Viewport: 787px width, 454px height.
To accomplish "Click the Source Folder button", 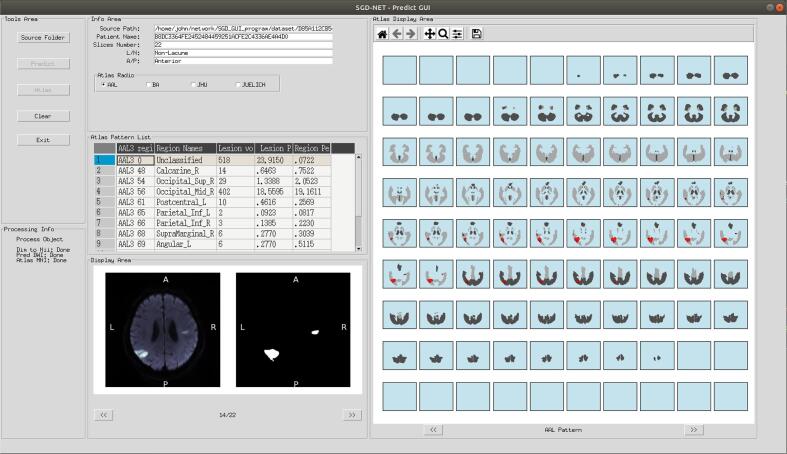I will (43, 38).
